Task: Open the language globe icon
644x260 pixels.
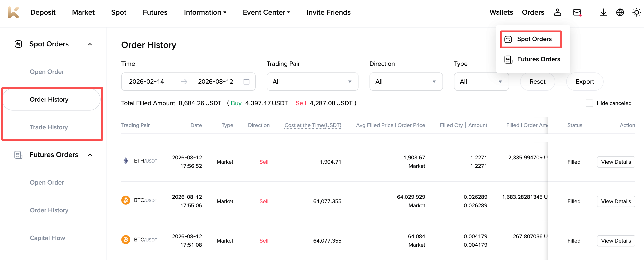Action: point(620,12)
